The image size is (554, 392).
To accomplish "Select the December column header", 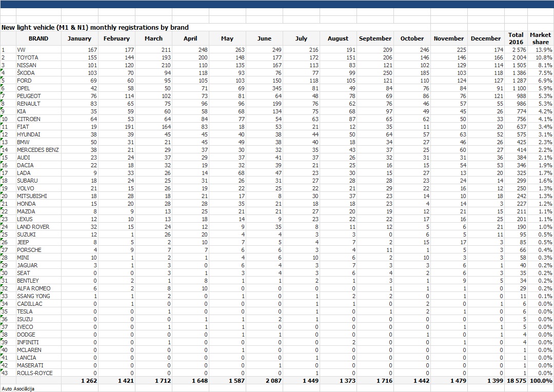I will 486,38.
